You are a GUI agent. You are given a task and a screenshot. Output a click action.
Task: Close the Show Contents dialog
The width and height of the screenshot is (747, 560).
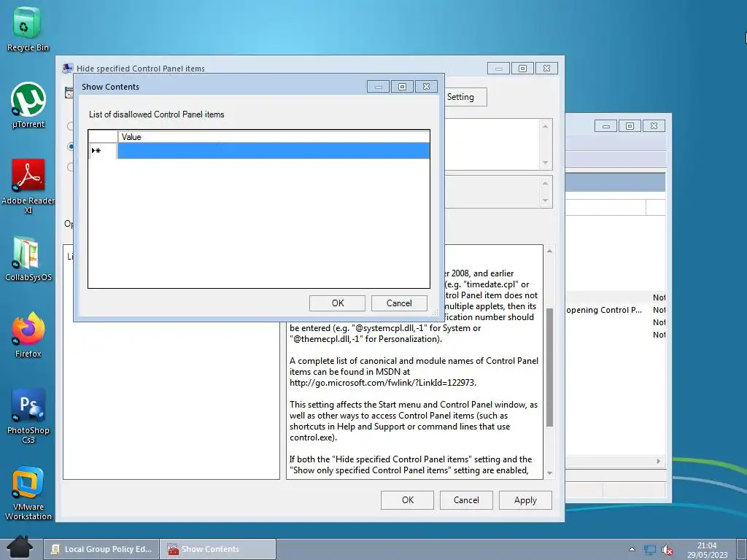[x=426, y=87]
